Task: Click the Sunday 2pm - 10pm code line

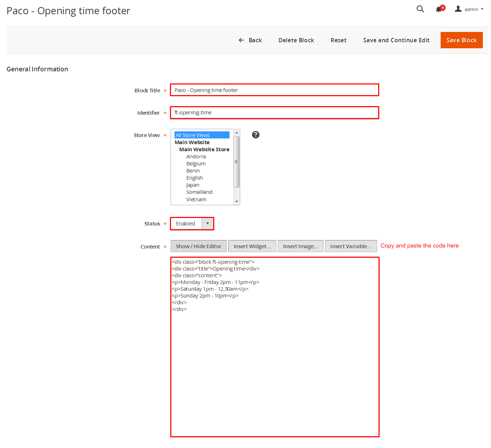Action: [x=205, y=296]
